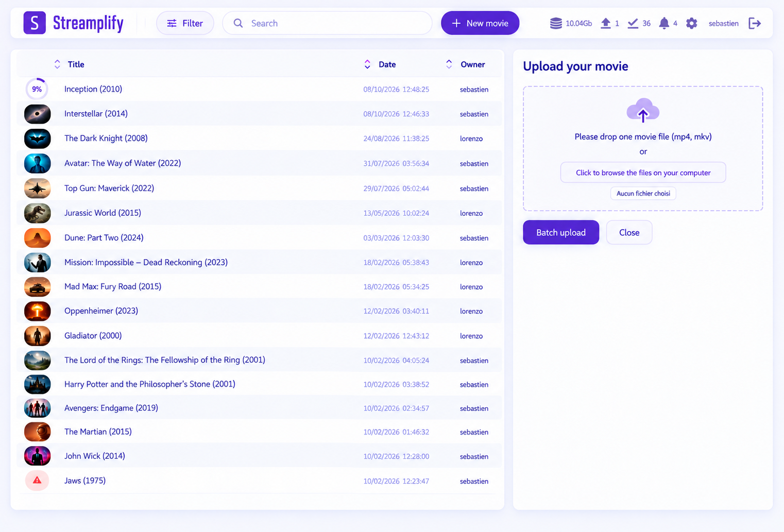Select "Jaws (1975)" title
Viewport: 784px width, 532px height.
pyautogui.click(x=85, y=480)
